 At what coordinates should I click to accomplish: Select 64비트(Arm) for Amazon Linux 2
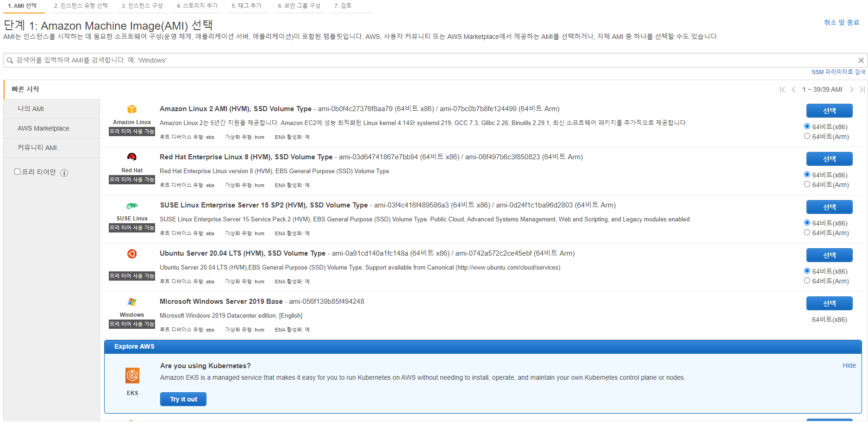pos(807,136)
